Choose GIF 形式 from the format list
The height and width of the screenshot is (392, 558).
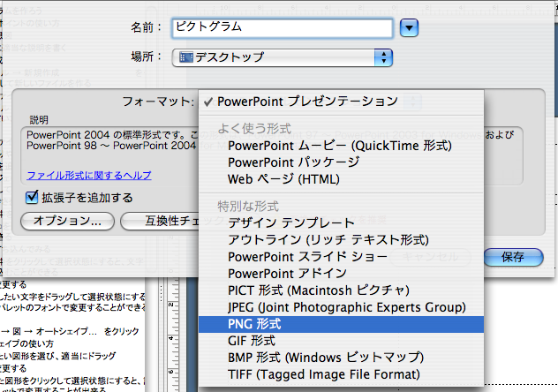pyautogui.click(x=341, y=341)
